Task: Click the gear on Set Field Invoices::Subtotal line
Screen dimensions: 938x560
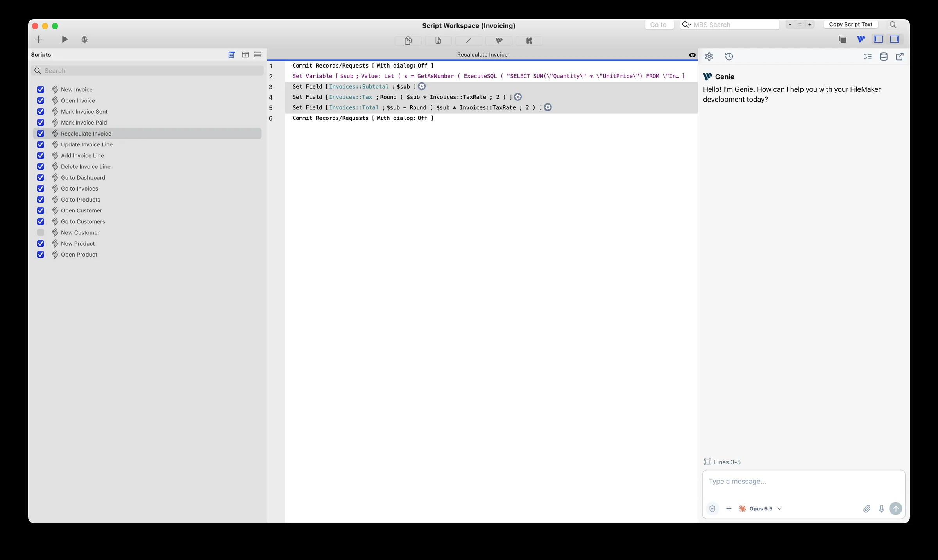Action: click(x=422, y=86)
